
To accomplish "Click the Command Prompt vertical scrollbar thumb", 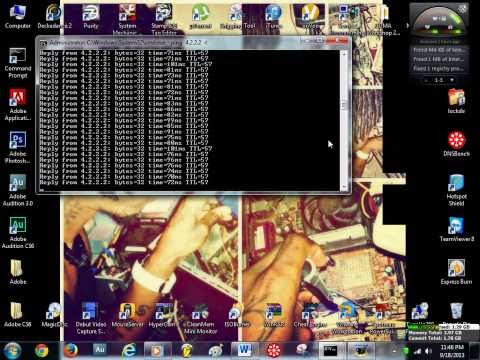I will (x=343, y=105).
